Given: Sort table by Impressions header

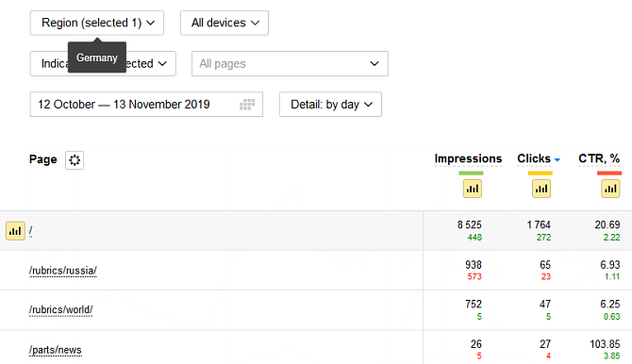Looking at the screenshot, I should [468, 158].
